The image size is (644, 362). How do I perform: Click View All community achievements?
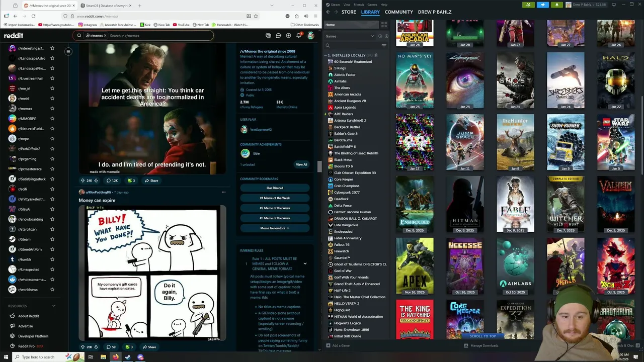coord(301,164)
